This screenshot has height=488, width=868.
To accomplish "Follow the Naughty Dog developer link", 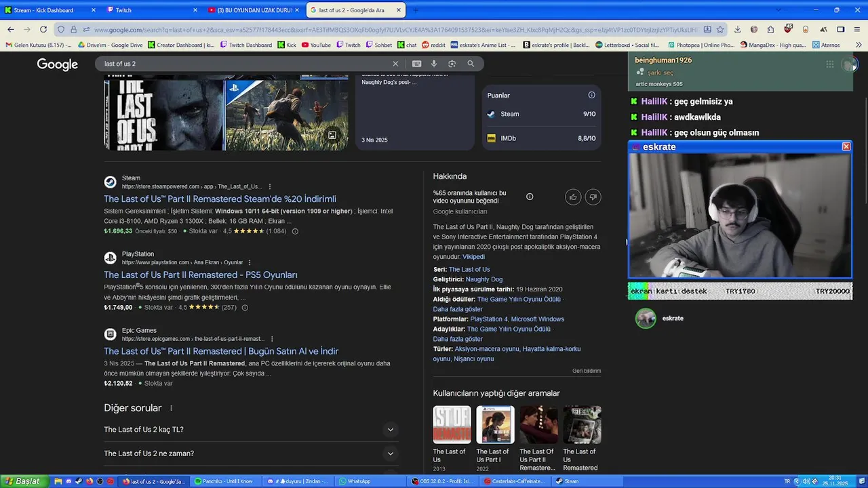I will [x=484, y=279].
